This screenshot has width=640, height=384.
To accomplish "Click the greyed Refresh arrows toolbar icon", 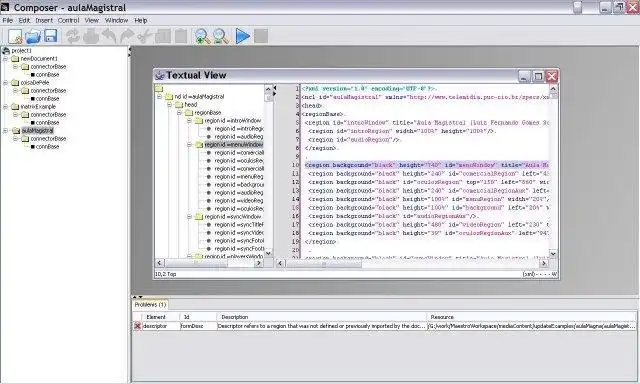I will pyautogui.click(x=73, y=36).
